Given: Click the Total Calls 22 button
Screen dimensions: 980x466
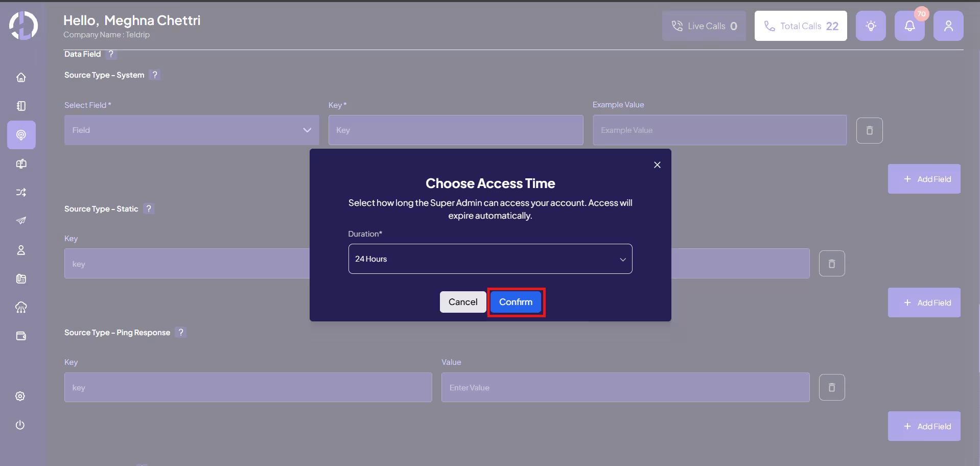Looking at the screenshot, I should (x=801, y=26).
